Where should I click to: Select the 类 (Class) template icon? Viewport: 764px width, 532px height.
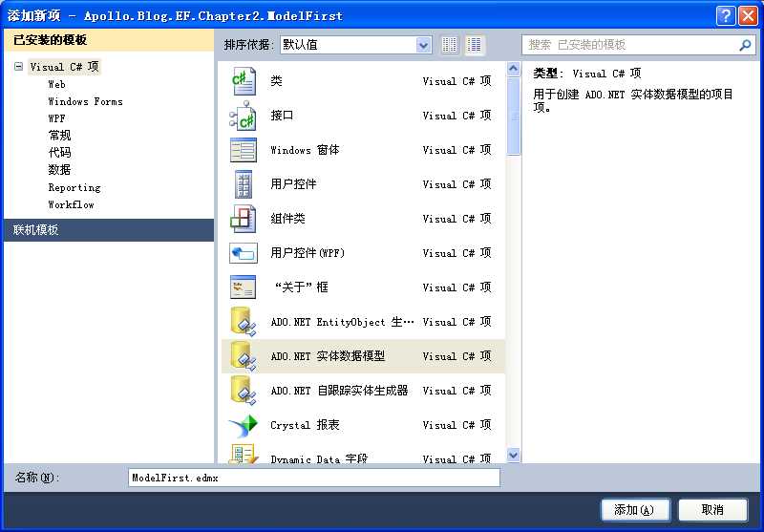coord(244,81)
